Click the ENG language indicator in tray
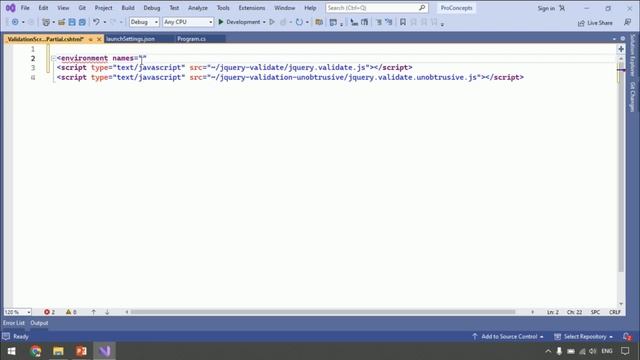Image resolution: width=640 pixels, height=360 pixels. [607, 351]
